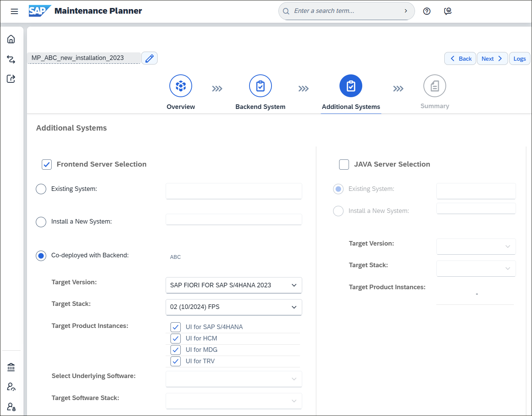532x416 pixels.
Task: Open the help question mark icon
Action: [x=427, y=11]
